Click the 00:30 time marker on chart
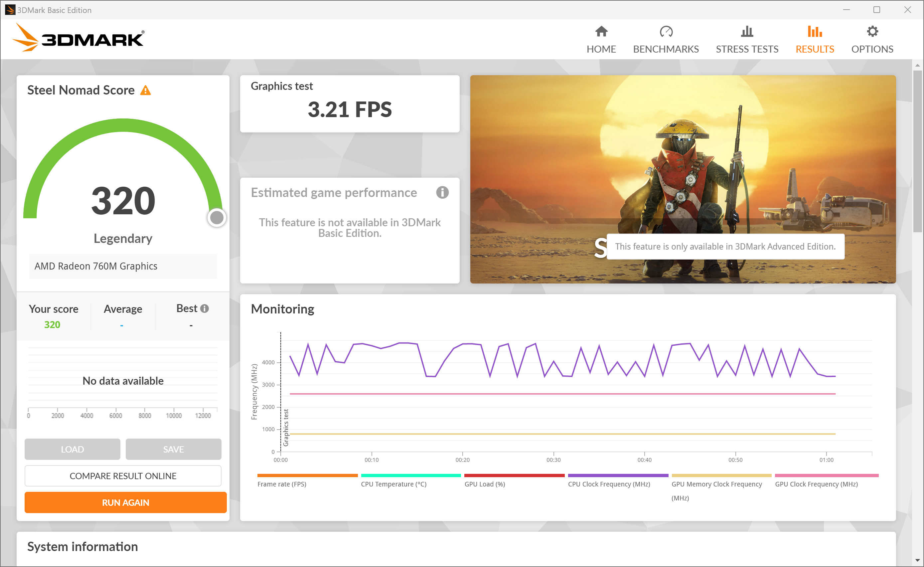Screen dimensions: 924x567 (x=553, y=460)
